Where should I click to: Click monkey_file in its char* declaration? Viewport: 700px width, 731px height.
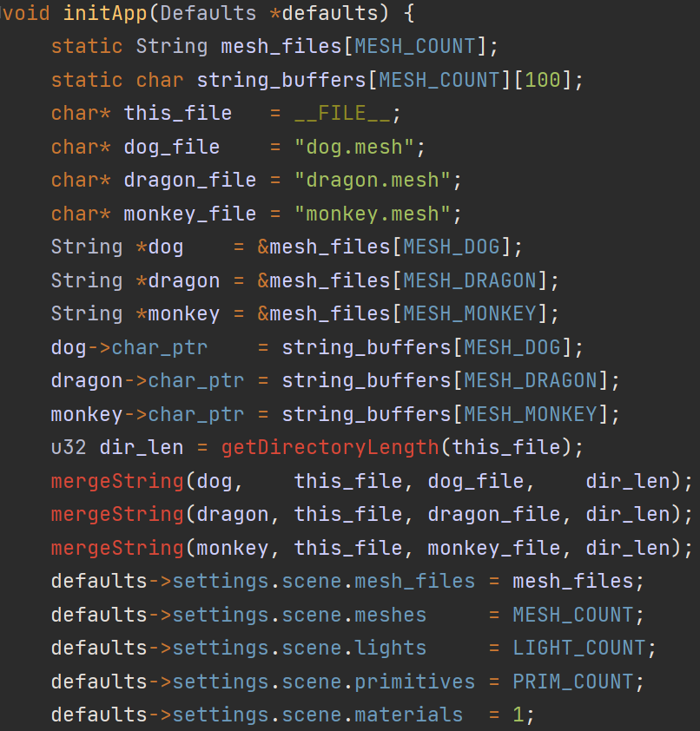click(x=190, y=214)
